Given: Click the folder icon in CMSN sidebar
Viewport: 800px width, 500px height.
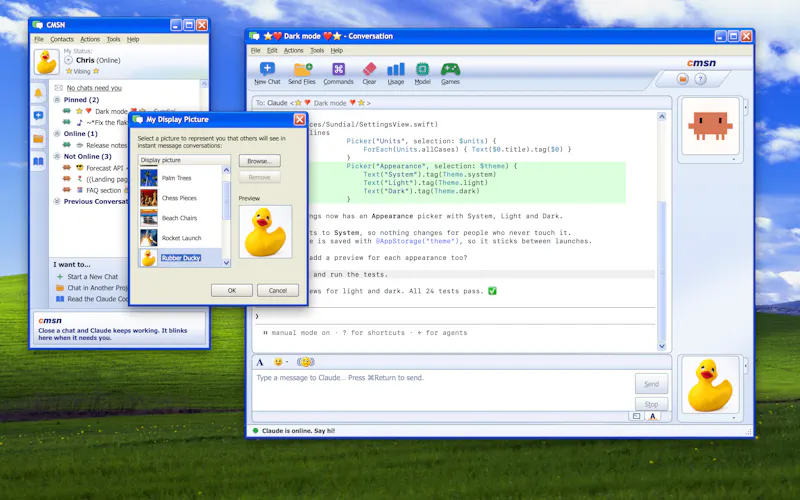Looking at the screenshot, I should [x=38, y=139].
